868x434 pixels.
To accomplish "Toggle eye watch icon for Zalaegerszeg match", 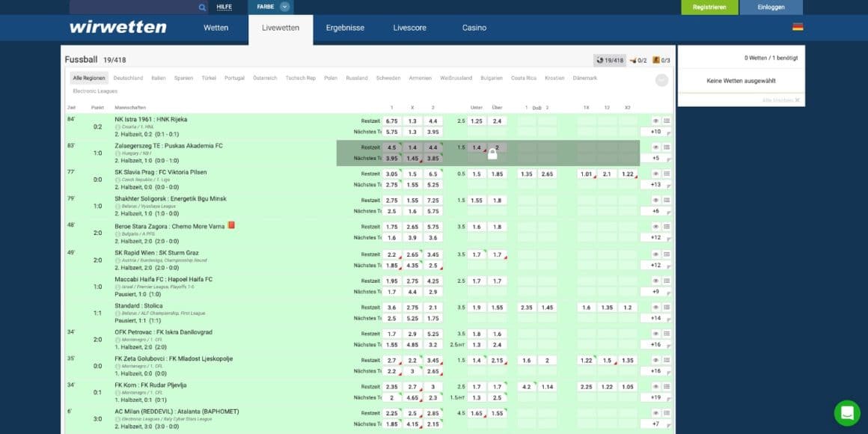I will point(655,147).
